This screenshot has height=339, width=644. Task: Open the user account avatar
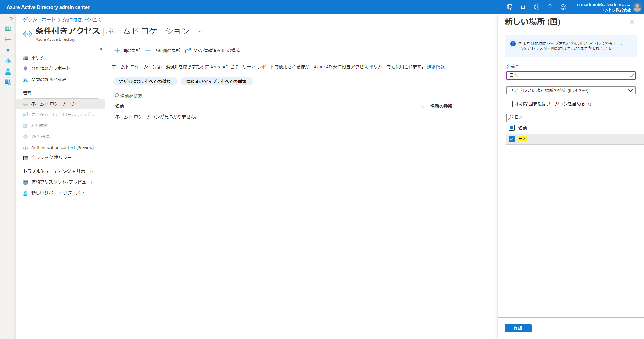(x=637, y=7)
